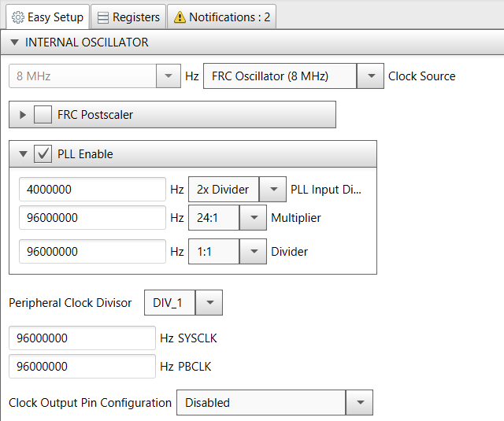
Task: Enable the FRC Postscaler checkbox
Action: point(43,115)
